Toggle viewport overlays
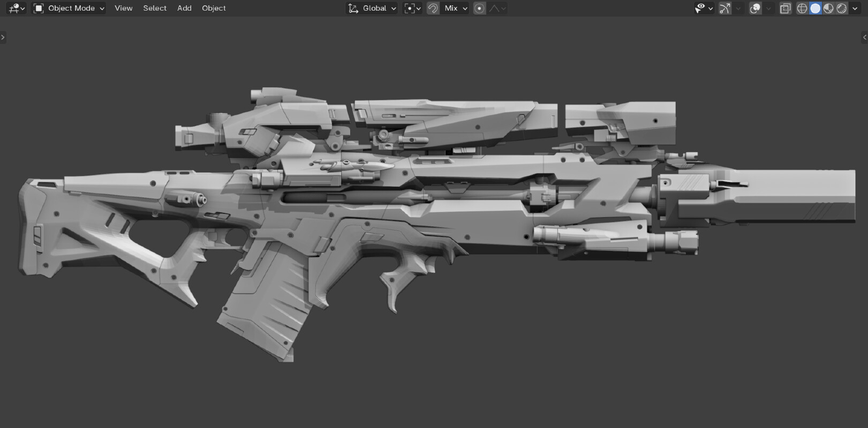 click(755, 8)
